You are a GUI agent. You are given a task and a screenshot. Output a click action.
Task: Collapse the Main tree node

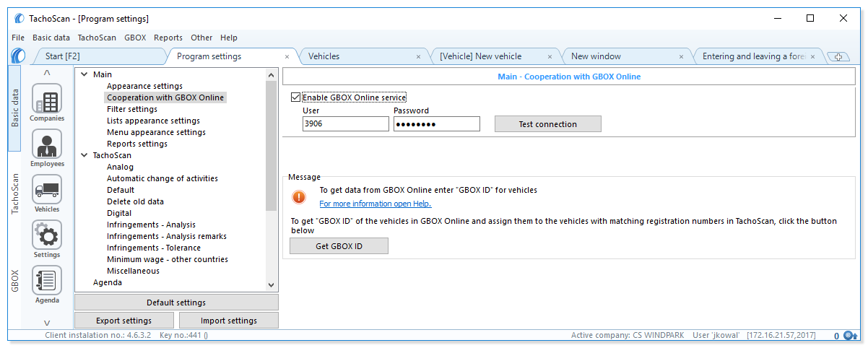tap(84, 74)
